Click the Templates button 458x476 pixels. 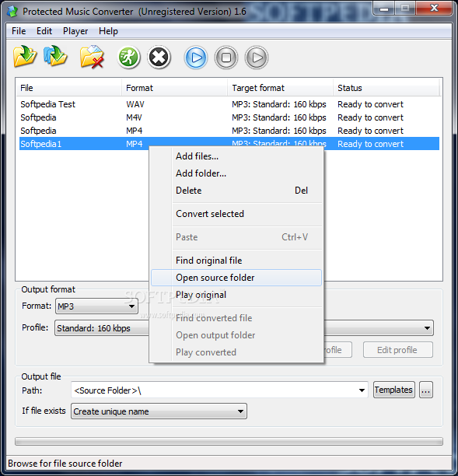tap(393, 390)
